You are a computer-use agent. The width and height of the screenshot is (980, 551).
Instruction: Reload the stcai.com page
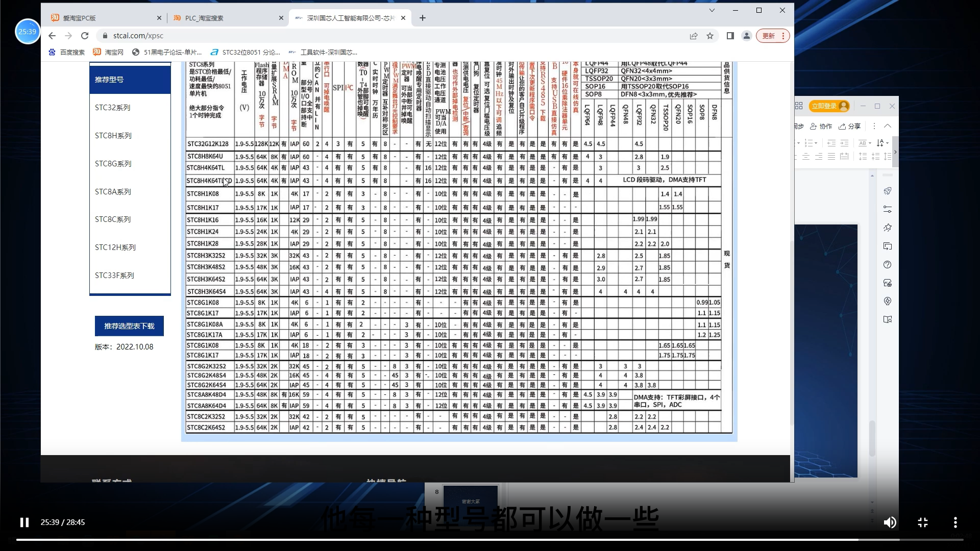coord(85,36)
